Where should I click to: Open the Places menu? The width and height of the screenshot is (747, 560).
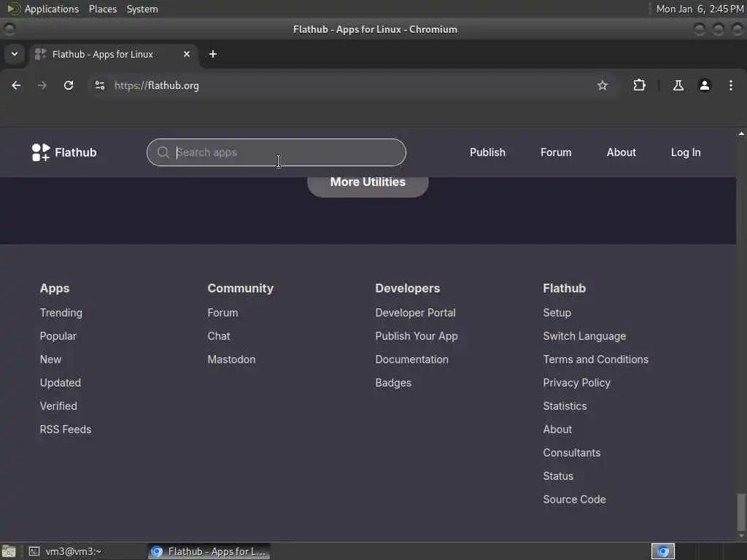pyautogui.click(x=103, y=9)
